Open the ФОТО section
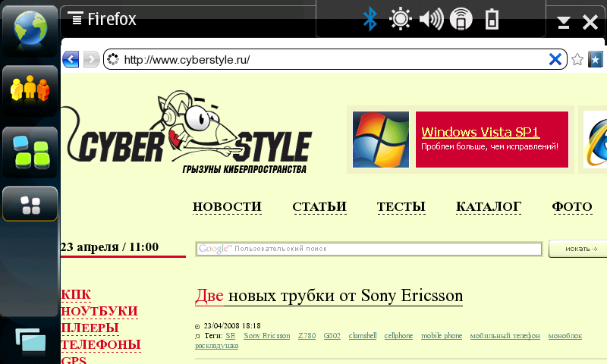 point(572,207)
